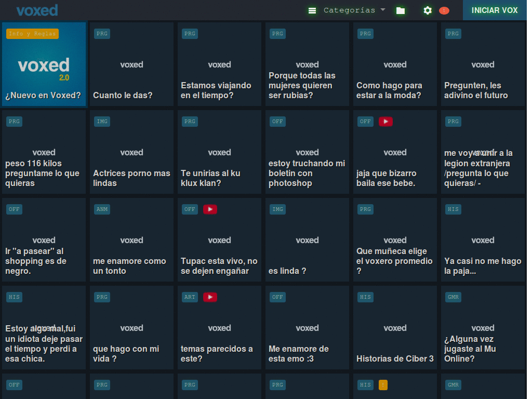Click GMR tag on 'Mu Online' post

(453, 297)
